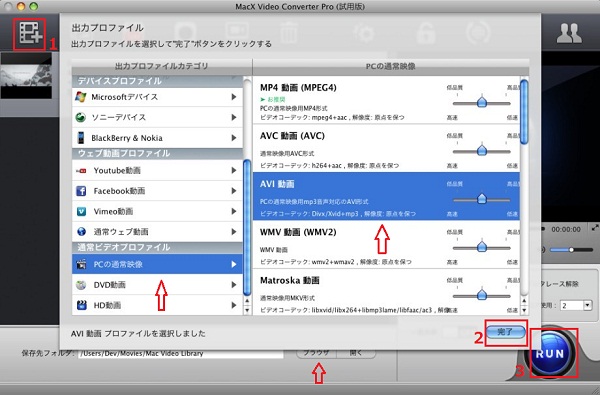Click the BlackBerry & Nokia phone icon
The image size is (600, 395).
pyautogui.click(x=81, y=138)
